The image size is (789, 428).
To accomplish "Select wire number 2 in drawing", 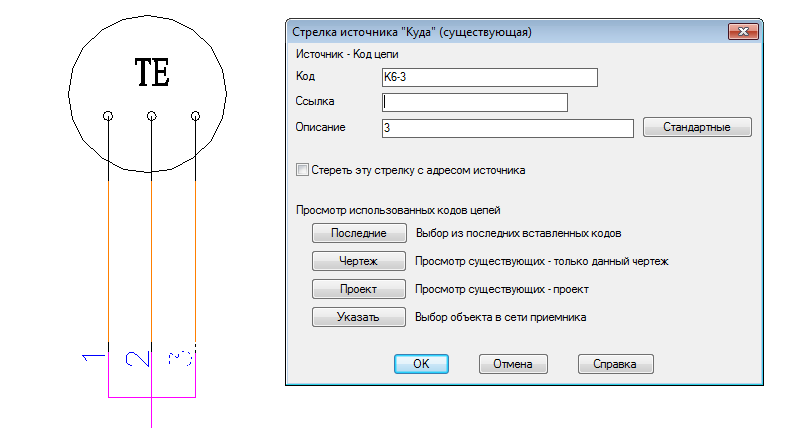I will point(137,359).
